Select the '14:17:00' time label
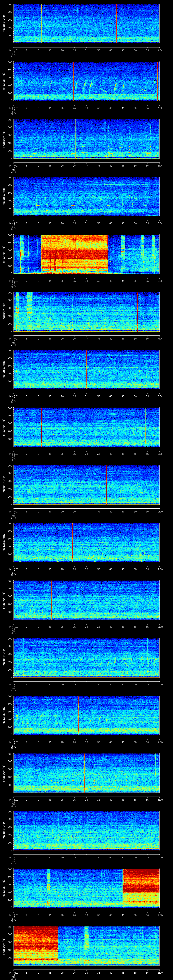Viewport: 173px width, 980px height. (13, 972)
